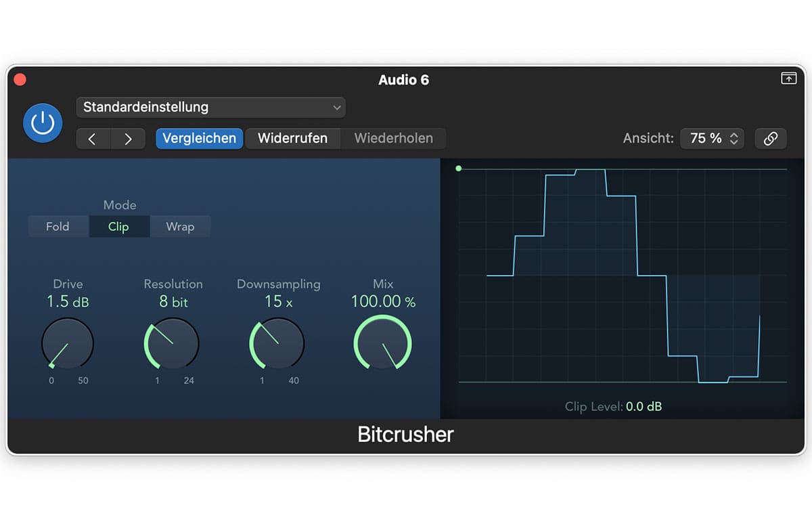Click the Clip Level value 0.0 dB
The height and width of the screenshot is (528, 812).
(644, 407)
